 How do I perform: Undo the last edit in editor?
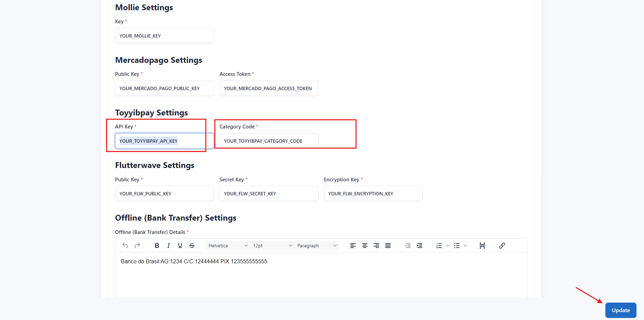[125, 246]
